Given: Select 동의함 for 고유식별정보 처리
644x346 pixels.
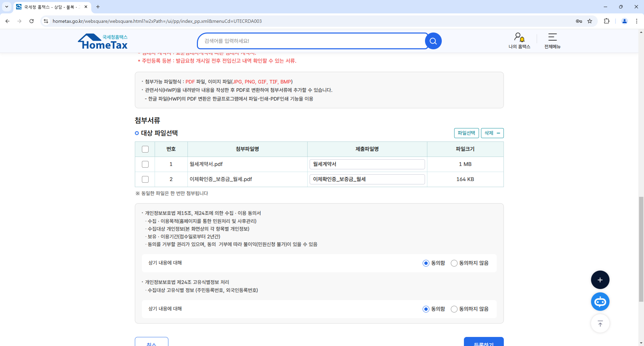Looking at the screenshot, I should (426, 309).
